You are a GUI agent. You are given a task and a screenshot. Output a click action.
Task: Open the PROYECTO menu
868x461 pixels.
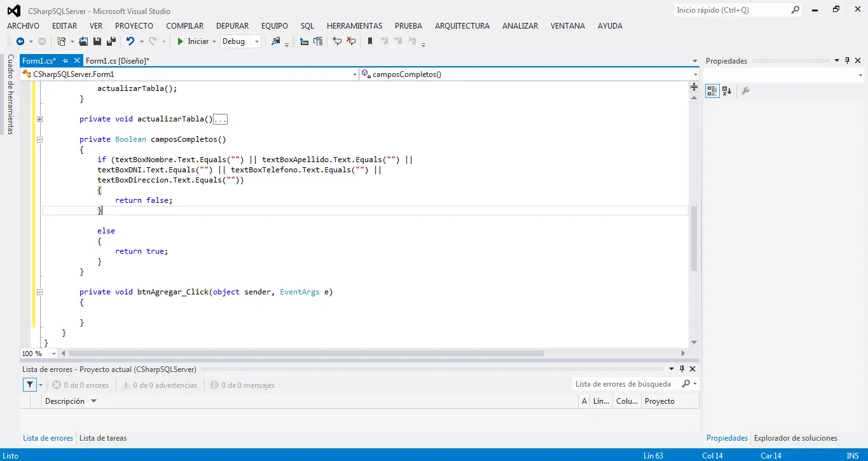pyautogui.click(x=134, y=26)
